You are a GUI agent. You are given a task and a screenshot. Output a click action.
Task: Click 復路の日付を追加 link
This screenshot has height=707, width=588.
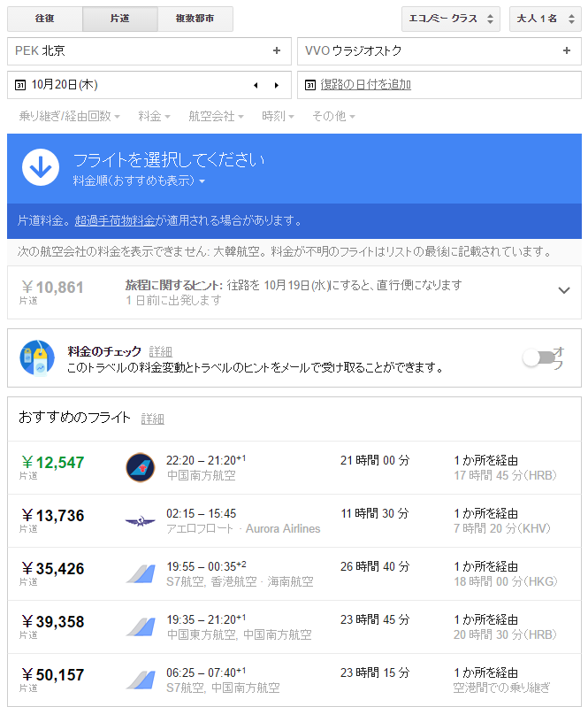point(365,84)
